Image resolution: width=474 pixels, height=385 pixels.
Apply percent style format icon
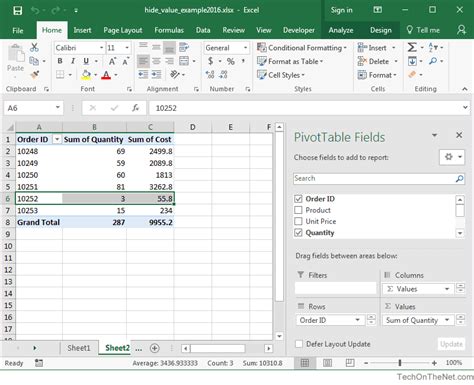click(x=230, y=61)
